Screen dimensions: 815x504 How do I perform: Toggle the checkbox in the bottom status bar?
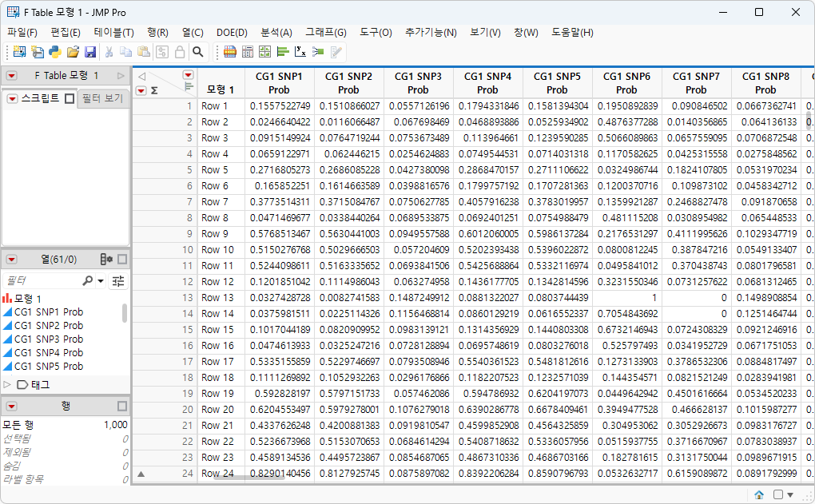tap(778, 494)
